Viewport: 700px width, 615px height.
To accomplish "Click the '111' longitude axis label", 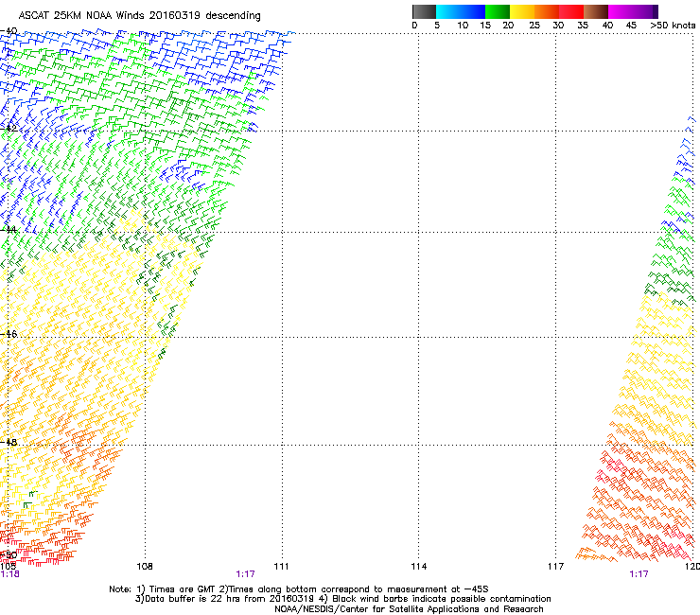I will pyautogui.click(x=281, y=567).
